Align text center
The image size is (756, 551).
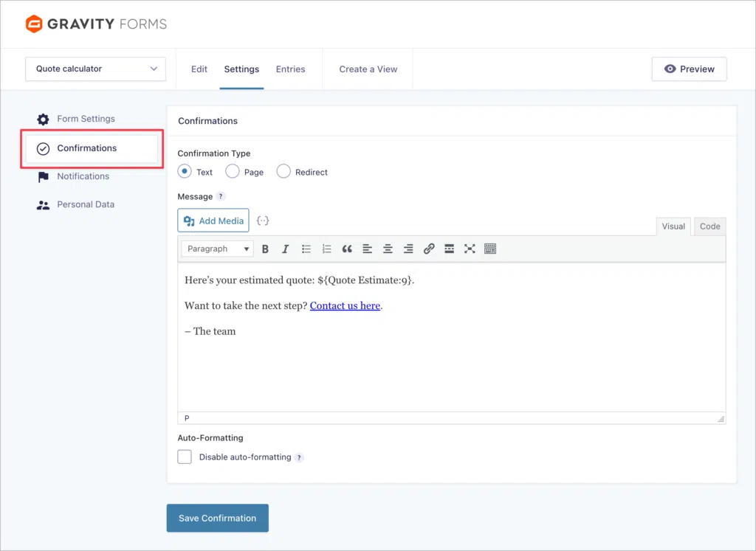(x=388, y=249)
